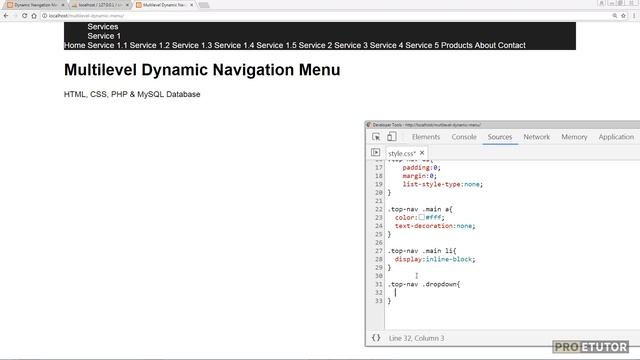The height and width of the screenshot is (360, 640).
Task: Select the style.css file tab
Action: (x=402, y=153)
